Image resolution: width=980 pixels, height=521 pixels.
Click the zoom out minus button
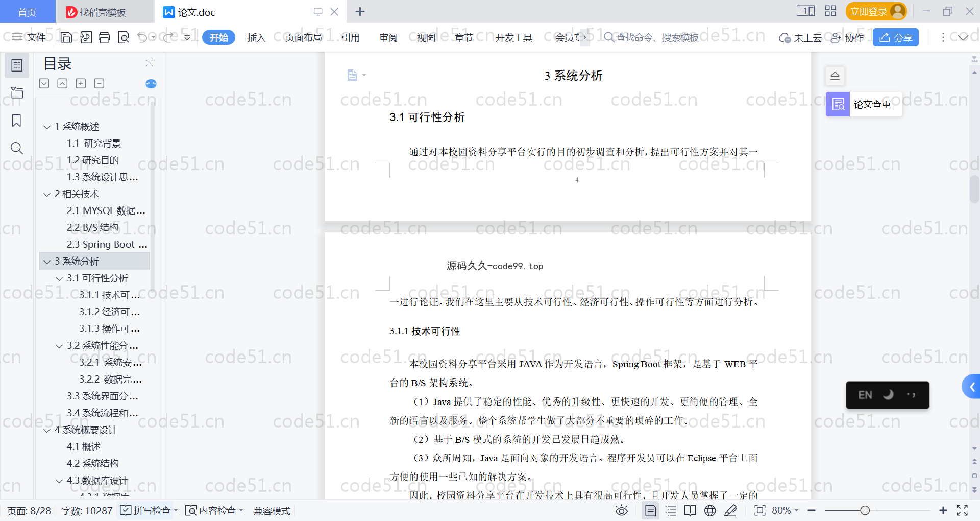812,510
